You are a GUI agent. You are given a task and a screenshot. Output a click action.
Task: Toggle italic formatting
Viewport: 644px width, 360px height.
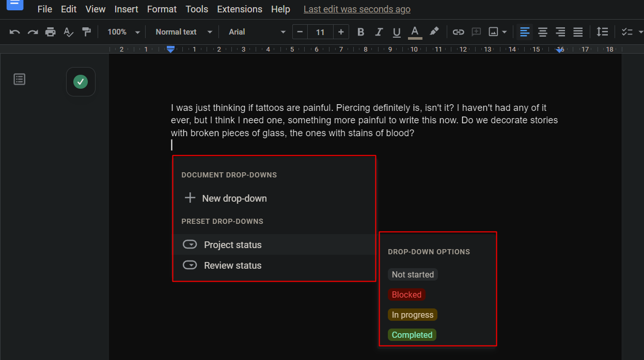379,32
